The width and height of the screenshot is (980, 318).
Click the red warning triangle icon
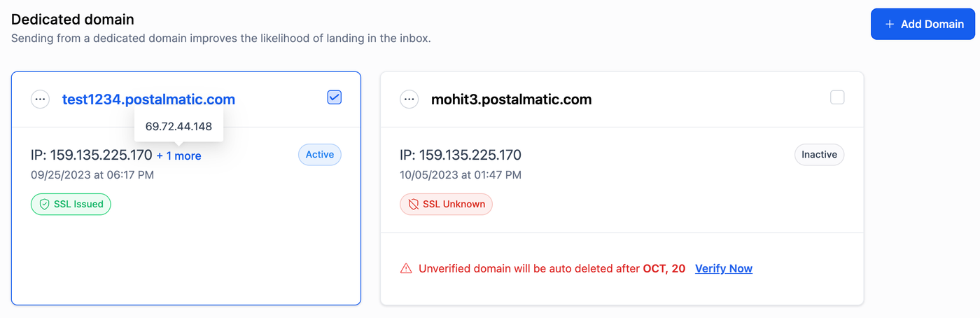click(x=406, y=268)
